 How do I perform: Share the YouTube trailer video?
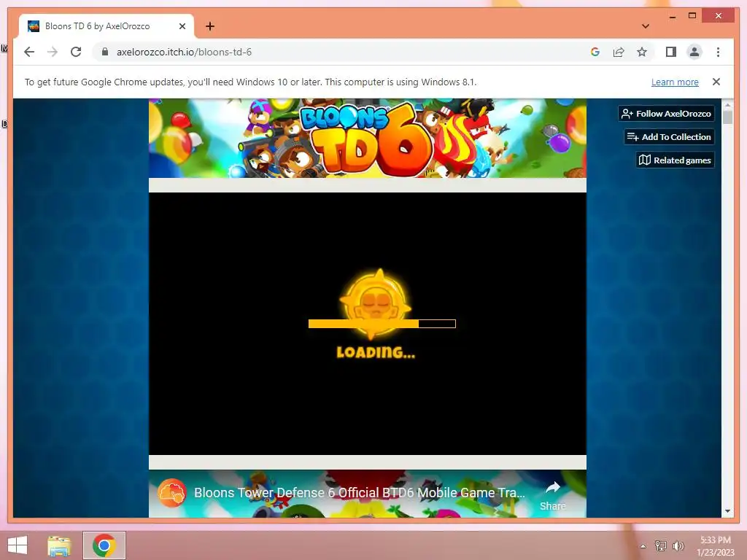point(553,495)
